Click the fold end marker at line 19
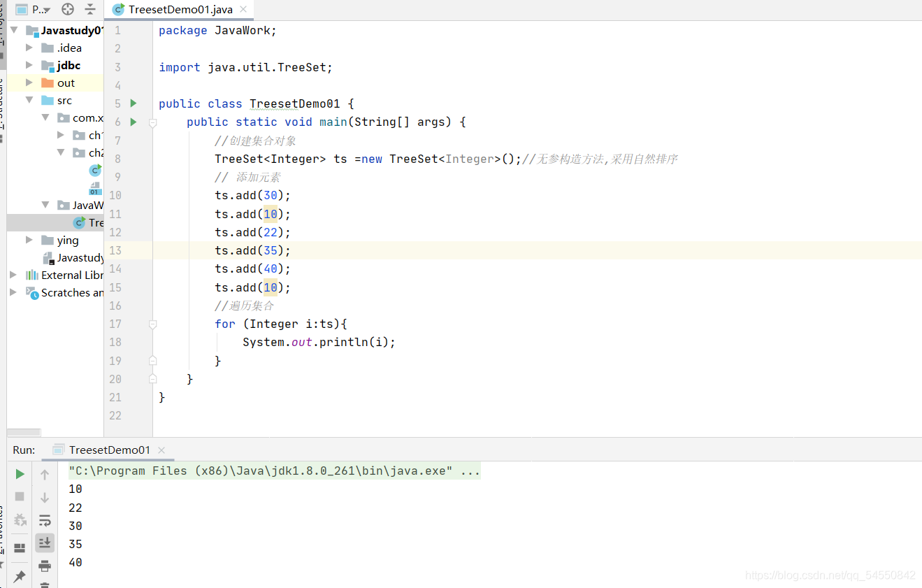This screenshot has width=922, height=588. click(x=152, y=361)
